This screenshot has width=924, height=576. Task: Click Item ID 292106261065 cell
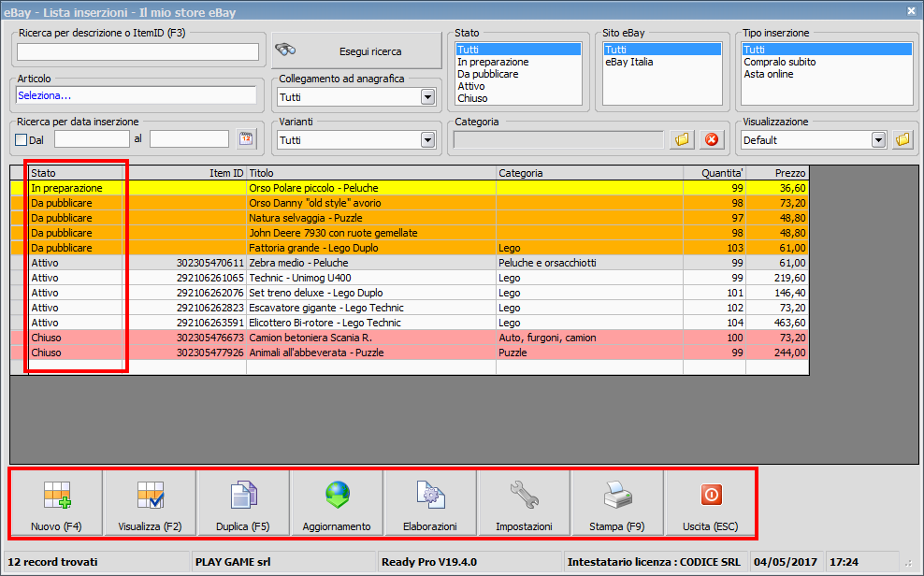click(184, 278)
